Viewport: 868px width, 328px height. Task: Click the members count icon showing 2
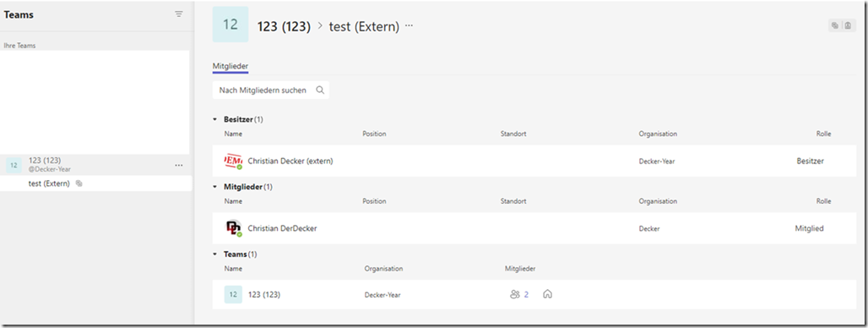coord(515,294)
